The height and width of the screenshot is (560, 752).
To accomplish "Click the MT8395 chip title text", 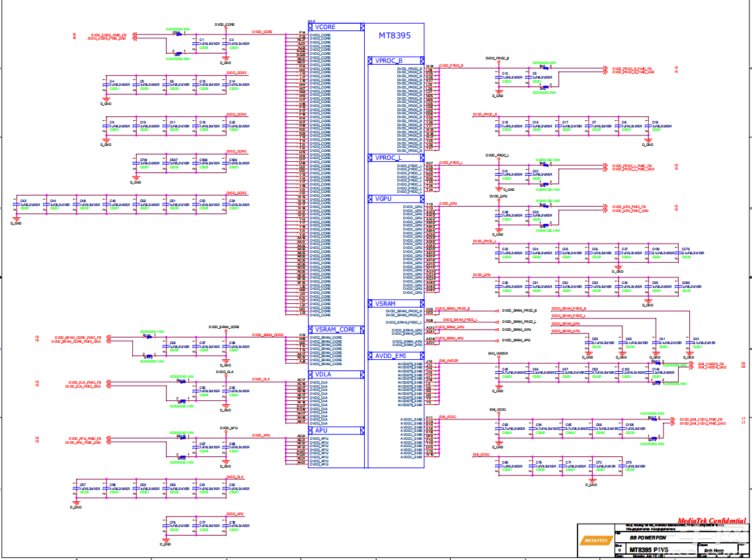I will 394,35.
